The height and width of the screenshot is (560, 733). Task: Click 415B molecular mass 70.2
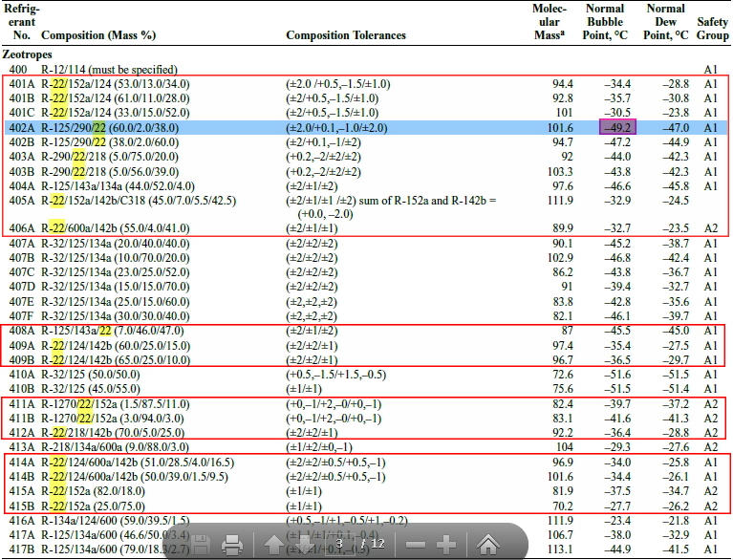tap(563, 506)
